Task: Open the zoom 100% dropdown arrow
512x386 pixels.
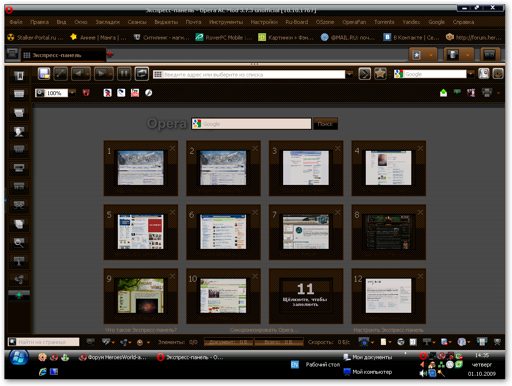Action: pos(72,93)
